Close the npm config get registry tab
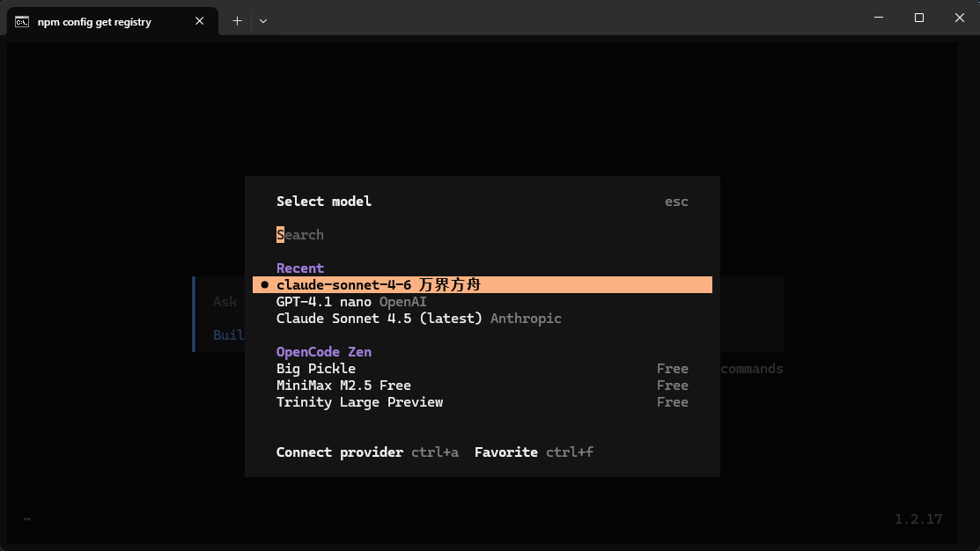Viewport: 980px width, 551px height. tap(200, 21)
